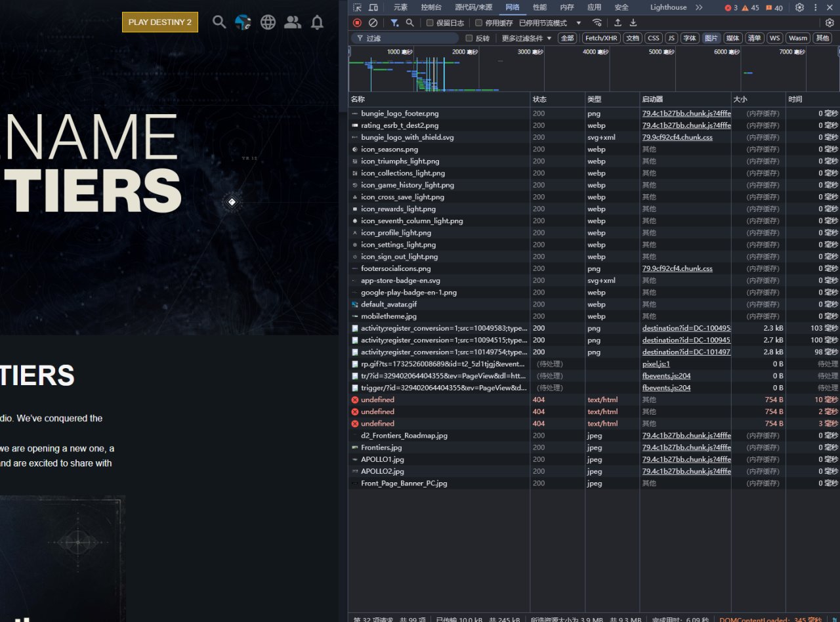Clear the network log
The height and width of the screenshot is (622, 840).
point(373,22)
